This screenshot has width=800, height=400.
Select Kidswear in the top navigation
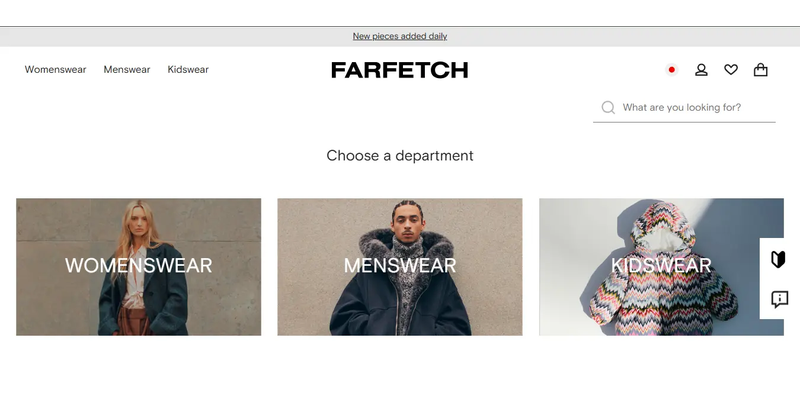(188, 69)
